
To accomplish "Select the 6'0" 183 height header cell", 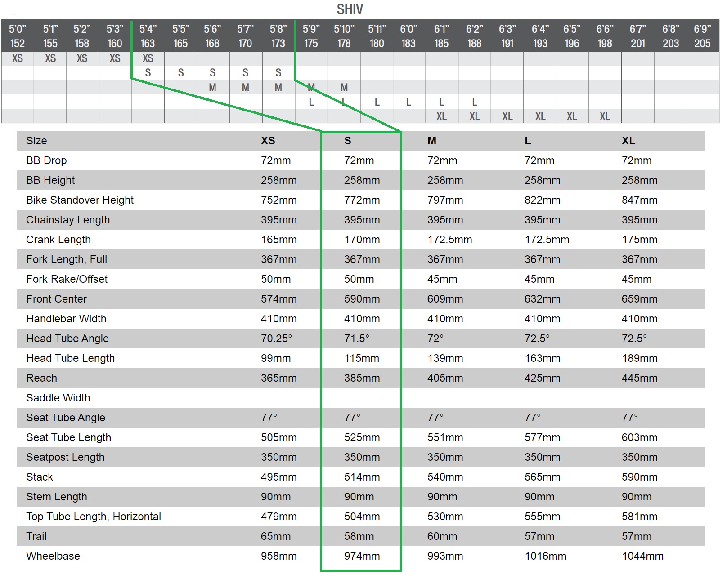I will click(408, 36).
